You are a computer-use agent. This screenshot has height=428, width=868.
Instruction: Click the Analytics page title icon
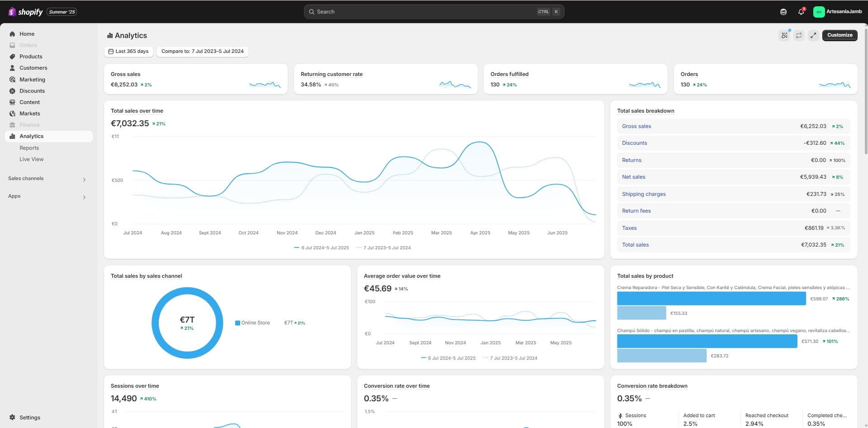pyautogui.click(x=110, y=36)
